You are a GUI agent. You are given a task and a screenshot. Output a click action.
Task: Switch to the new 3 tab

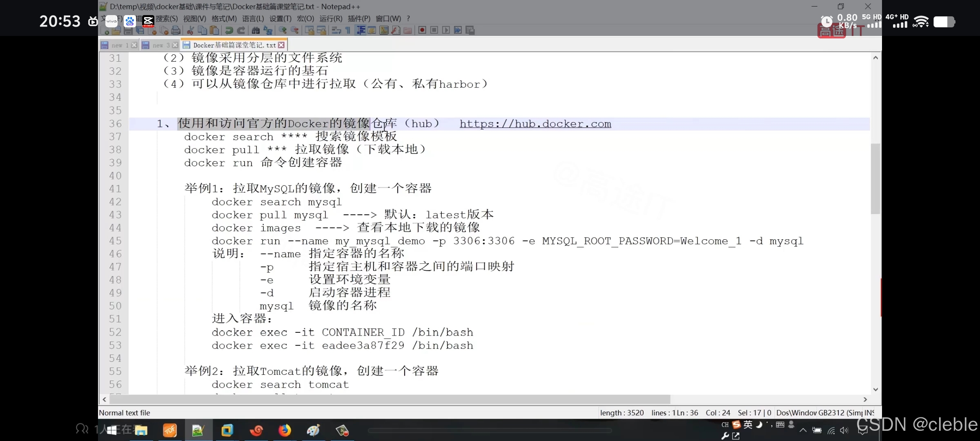coord(161,45)
